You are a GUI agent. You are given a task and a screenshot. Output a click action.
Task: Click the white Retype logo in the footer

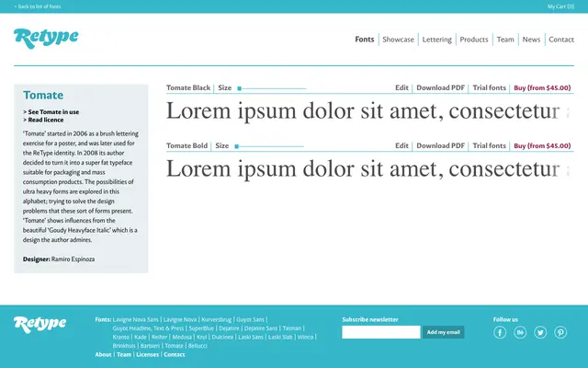(x=40, y=325)
